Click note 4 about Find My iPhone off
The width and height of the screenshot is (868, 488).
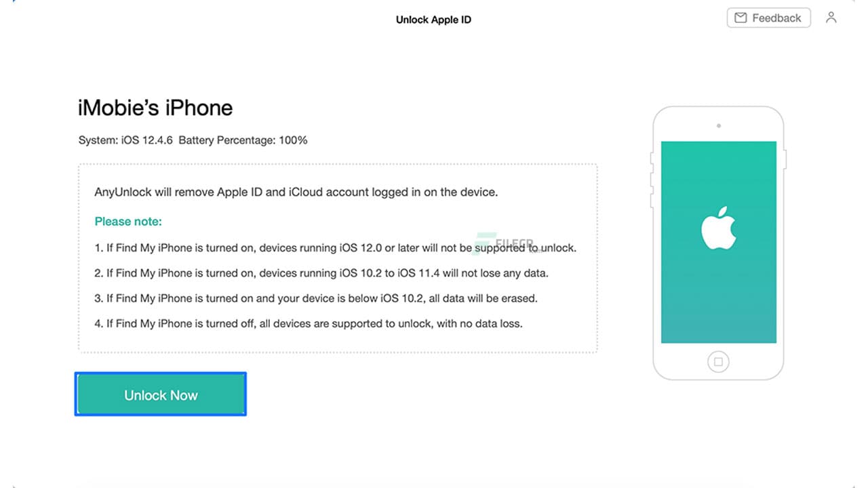tap(308, 323)
